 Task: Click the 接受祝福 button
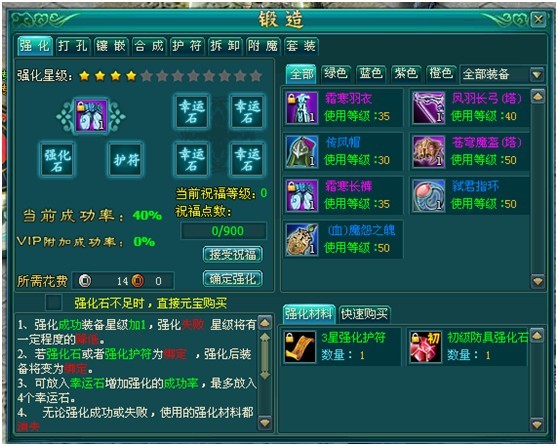click(x=233, y=255)
